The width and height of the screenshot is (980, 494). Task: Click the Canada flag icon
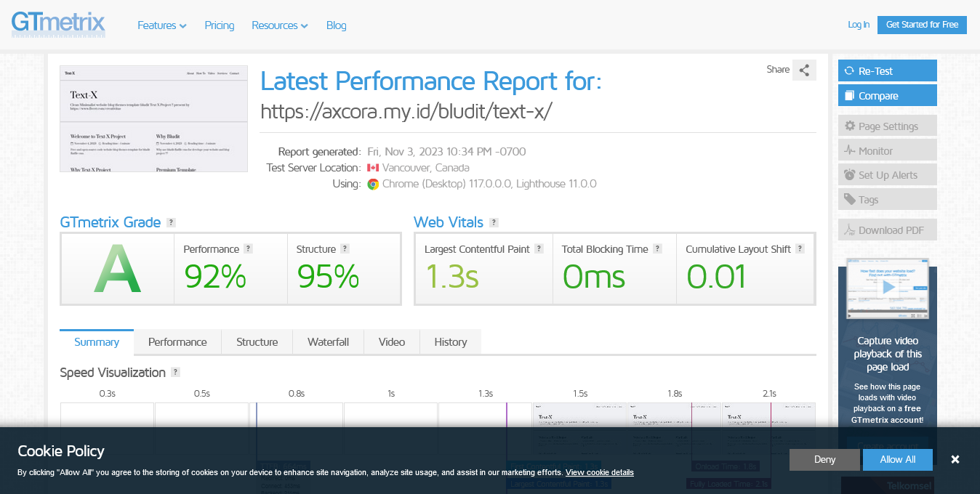click(373, 168)
